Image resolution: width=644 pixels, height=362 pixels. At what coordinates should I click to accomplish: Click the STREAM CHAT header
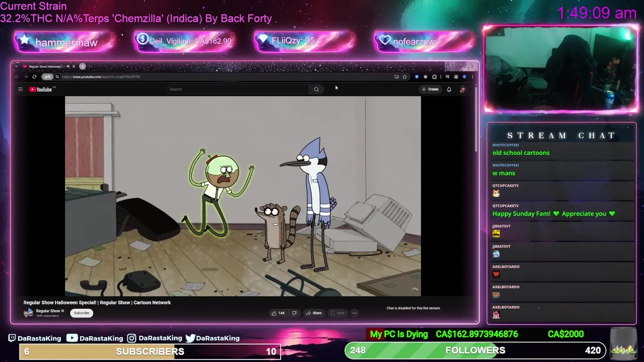coord(561,136)
